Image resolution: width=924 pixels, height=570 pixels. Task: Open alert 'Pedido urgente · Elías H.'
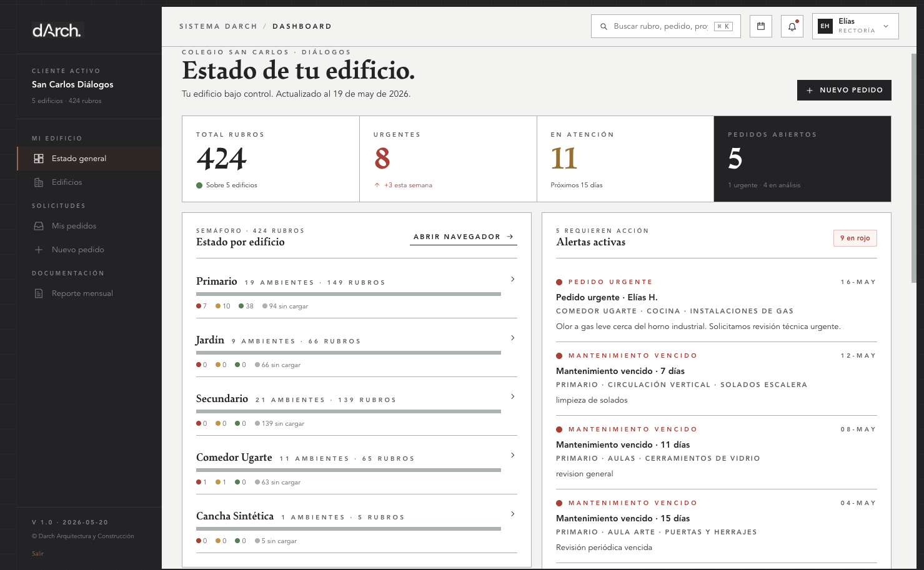pos(607,298)
